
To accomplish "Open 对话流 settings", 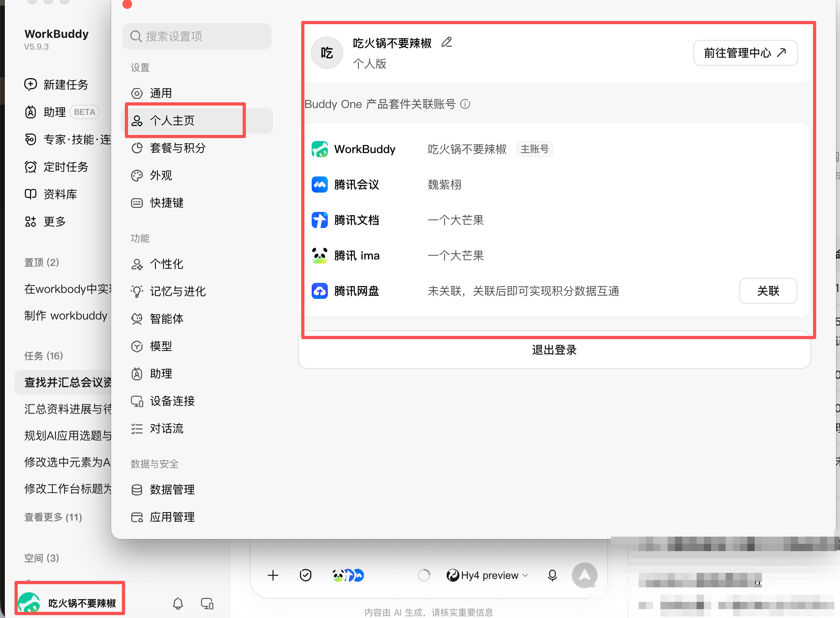I will 197,428.
